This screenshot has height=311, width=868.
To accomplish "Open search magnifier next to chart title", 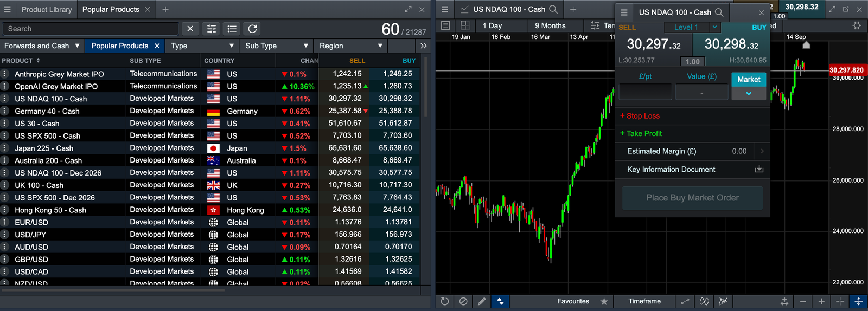I will (553, 9).
